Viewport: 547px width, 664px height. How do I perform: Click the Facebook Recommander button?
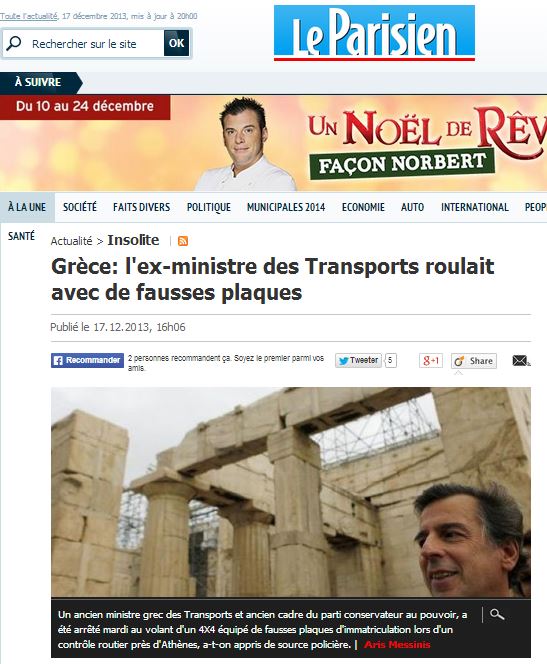pos(87,360)
